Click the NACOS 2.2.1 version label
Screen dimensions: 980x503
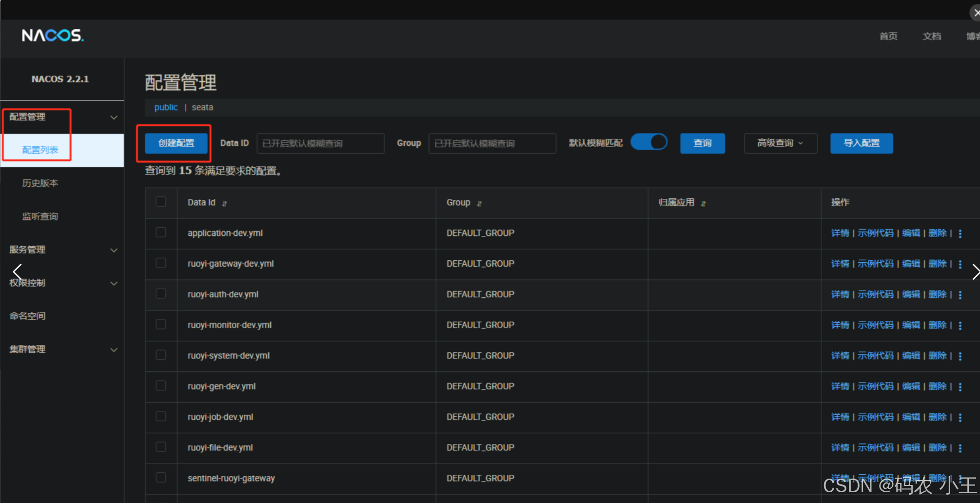pos(60,79)
